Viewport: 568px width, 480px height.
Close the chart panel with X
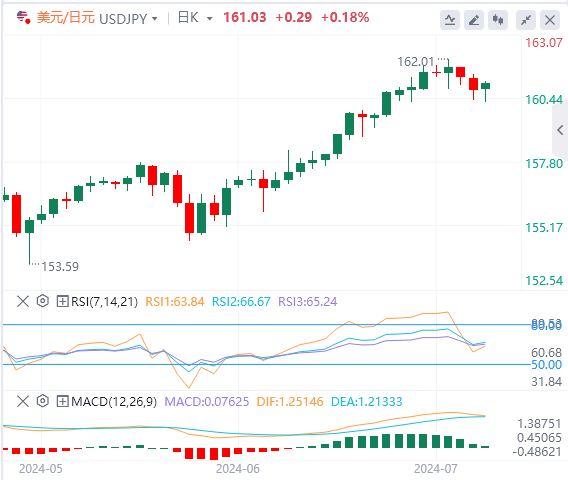point(550,20)
